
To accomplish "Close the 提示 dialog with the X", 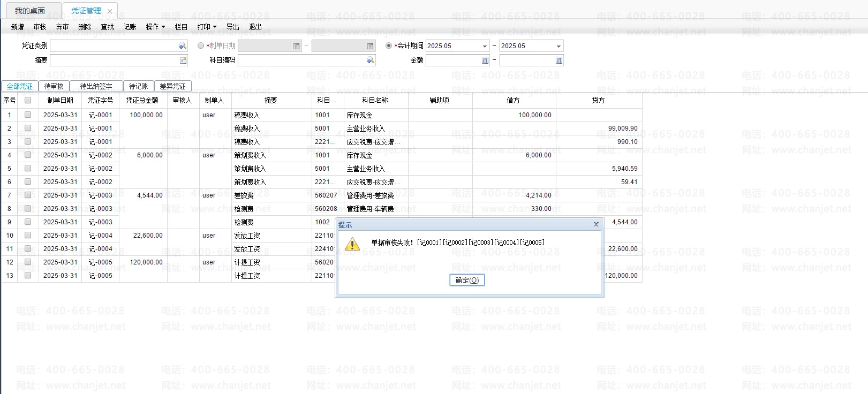I will coord(596,224).
